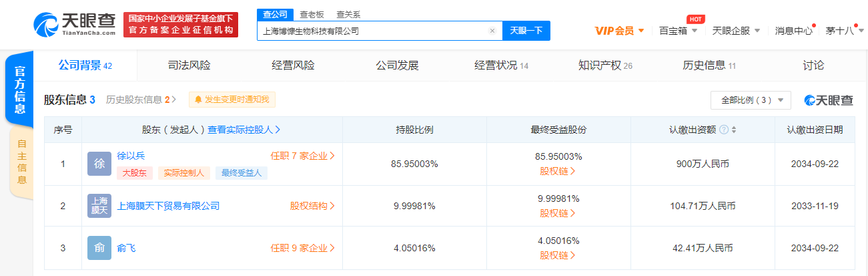Select the 查公司 search tab
Image resolution: width=868 pixels, height=276 pixels.
coord(275,13)
